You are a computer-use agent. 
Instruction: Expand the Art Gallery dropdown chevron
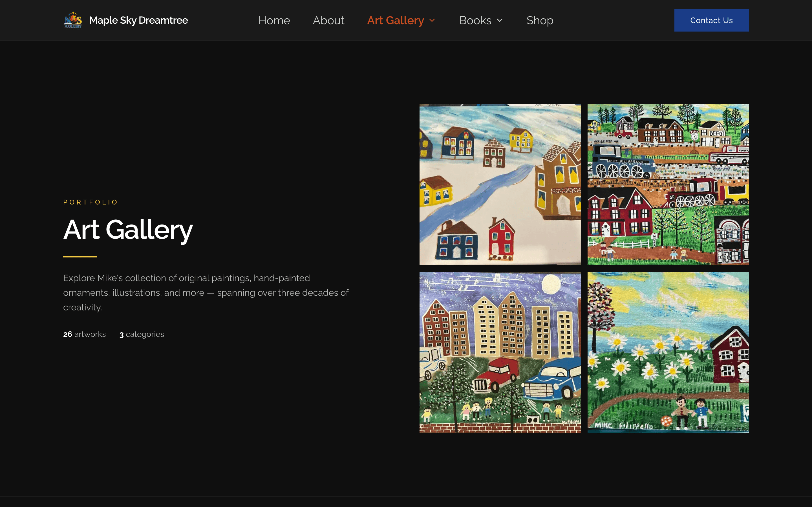click(432, 21)
